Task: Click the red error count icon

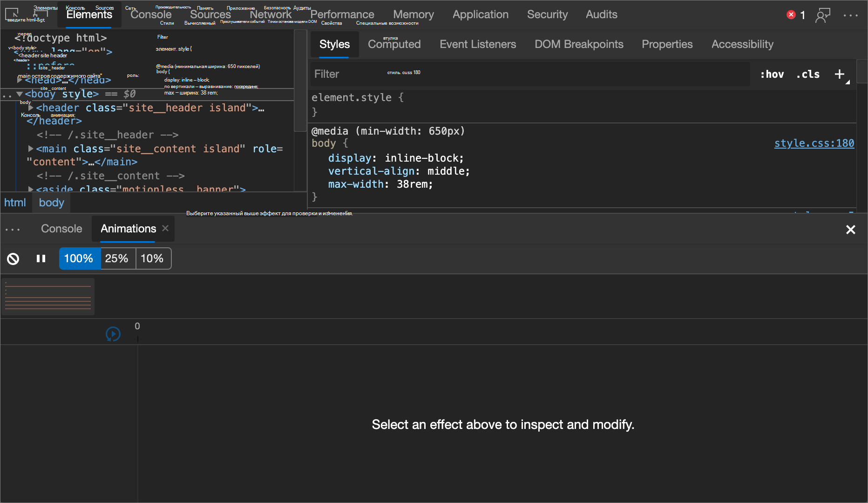Action: pos(791,15)
